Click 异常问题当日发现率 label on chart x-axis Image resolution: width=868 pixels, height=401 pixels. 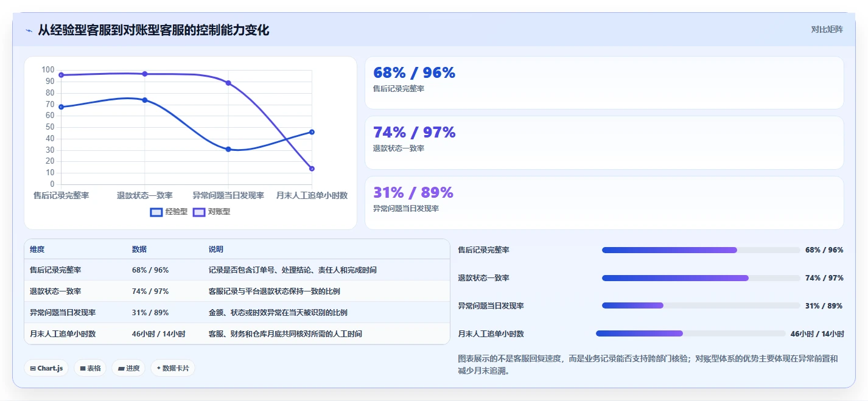[x=228, y=195]
